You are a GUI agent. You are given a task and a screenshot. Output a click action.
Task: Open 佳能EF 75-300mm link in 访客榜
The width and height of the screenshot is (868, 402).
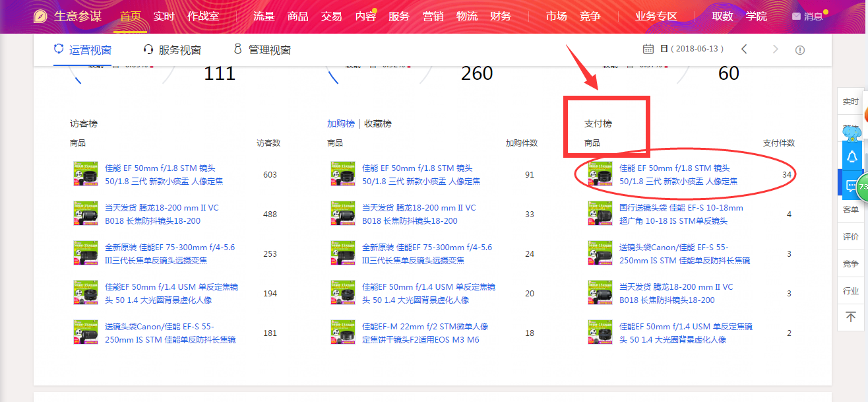click(170, 253)
